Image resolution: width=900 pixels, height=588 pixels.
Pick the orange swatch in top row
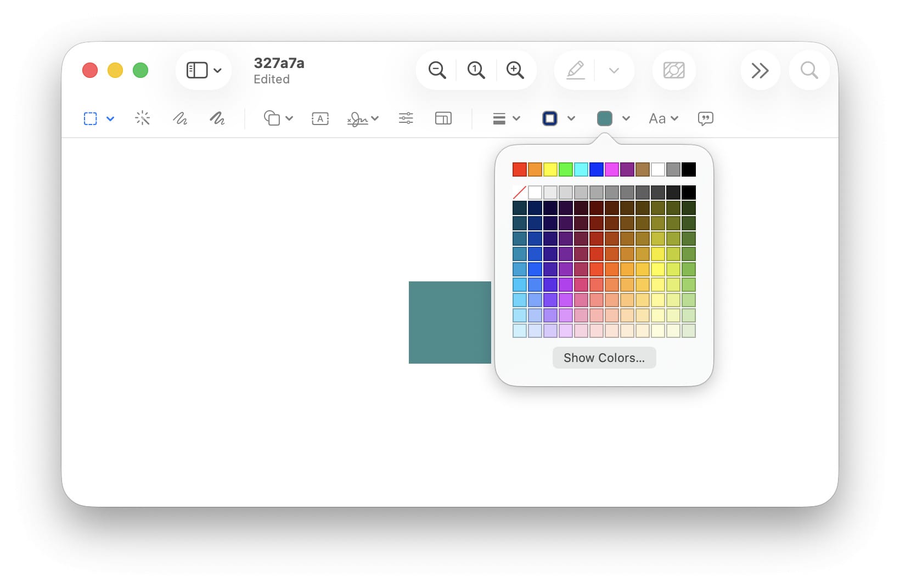535,169
